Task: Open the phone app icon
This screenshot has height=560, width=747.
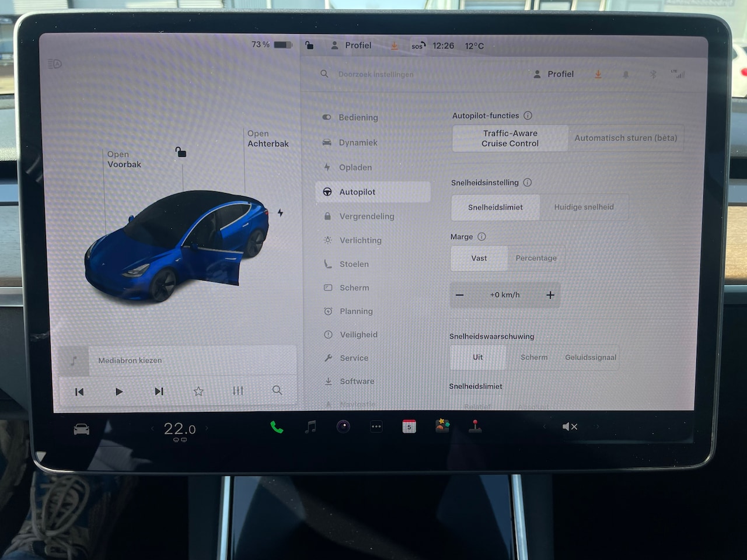Action: (277, 428)
